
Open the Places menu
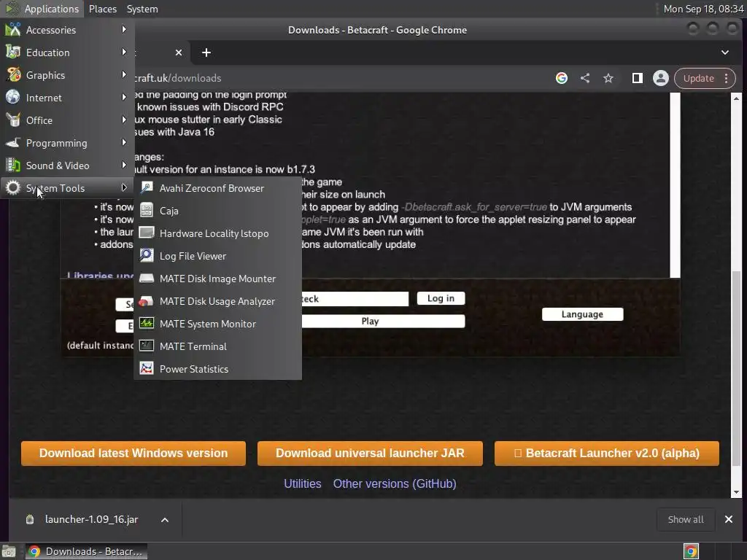point(102,9)
